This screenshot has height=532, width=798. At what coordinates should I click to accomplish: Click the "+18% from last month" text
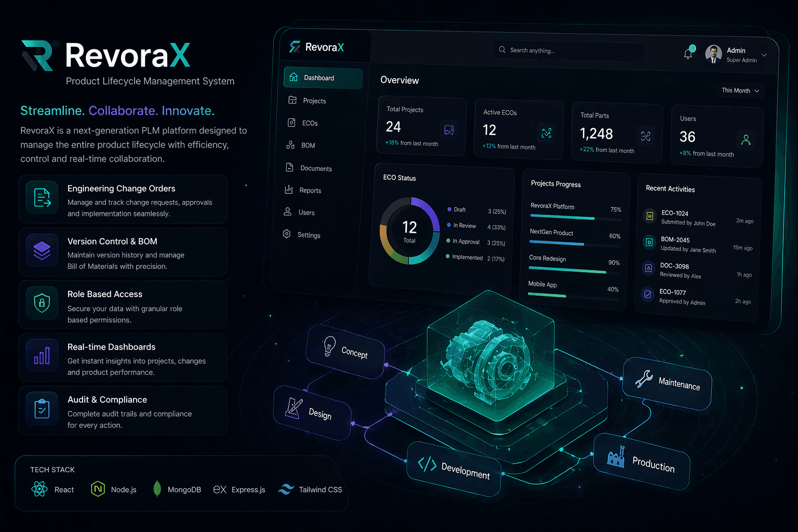coord(411,143)
